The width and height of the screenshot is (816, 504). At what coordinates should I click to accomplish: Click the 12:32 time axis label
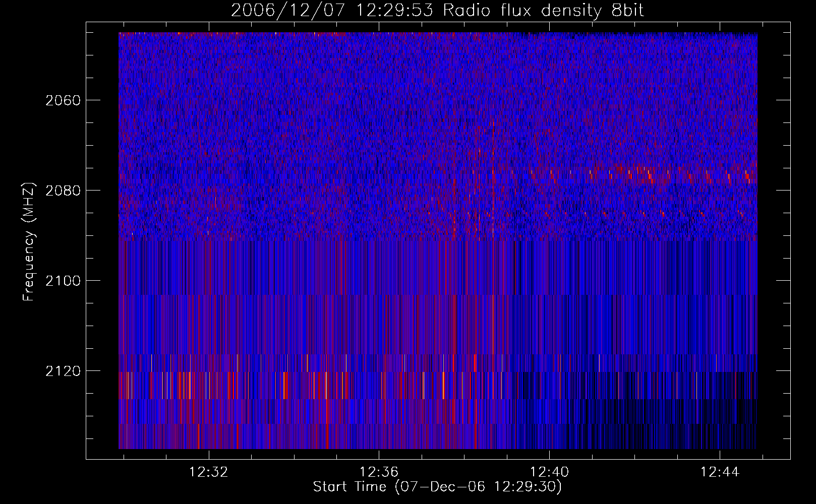point(208,472)
